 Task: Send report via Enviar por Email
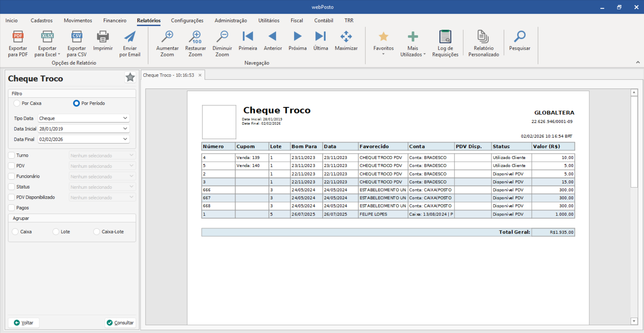tap(130, 37)
